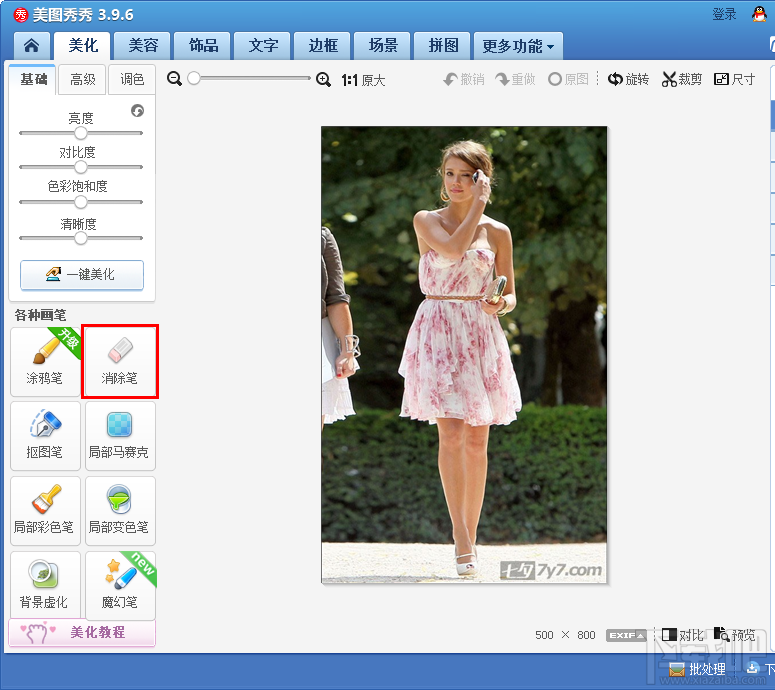The width and height of the screenshot is (775, 690).
Task: Click the zoom out magnifier icon
Action: click(x=175, y=79)
